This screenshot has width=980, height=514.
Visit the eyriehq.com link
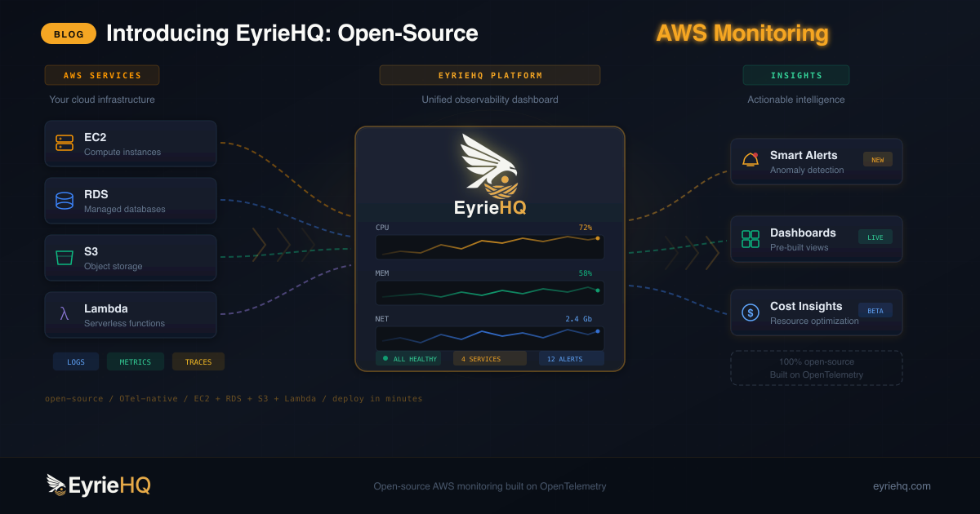click(x=902, y=485)
